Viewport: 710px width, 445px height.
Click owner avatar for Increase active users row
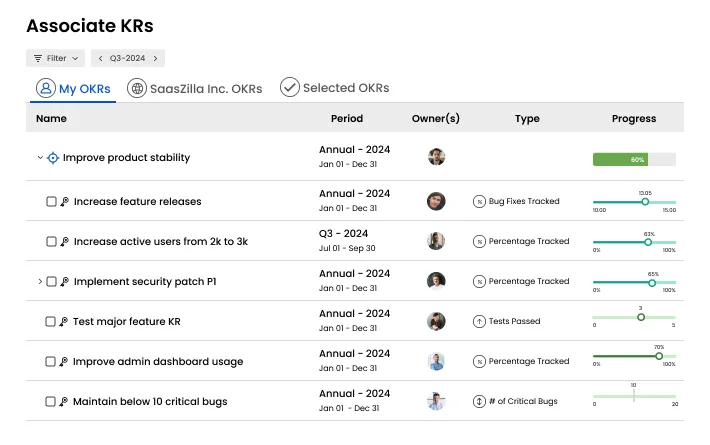tap(436, 242)
